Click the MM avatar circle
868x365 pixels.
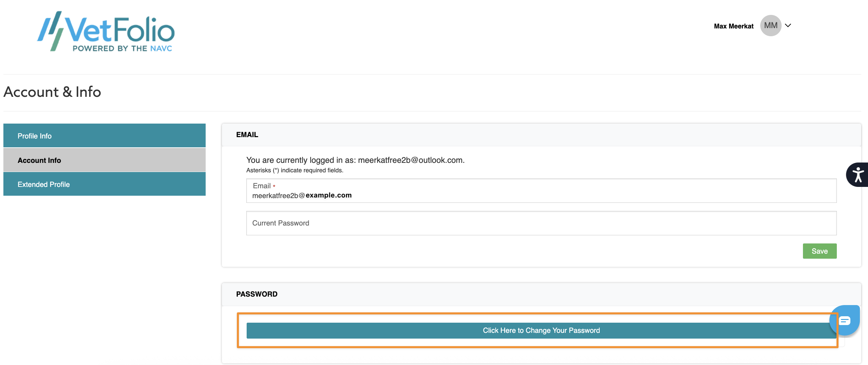pos(771,26)
